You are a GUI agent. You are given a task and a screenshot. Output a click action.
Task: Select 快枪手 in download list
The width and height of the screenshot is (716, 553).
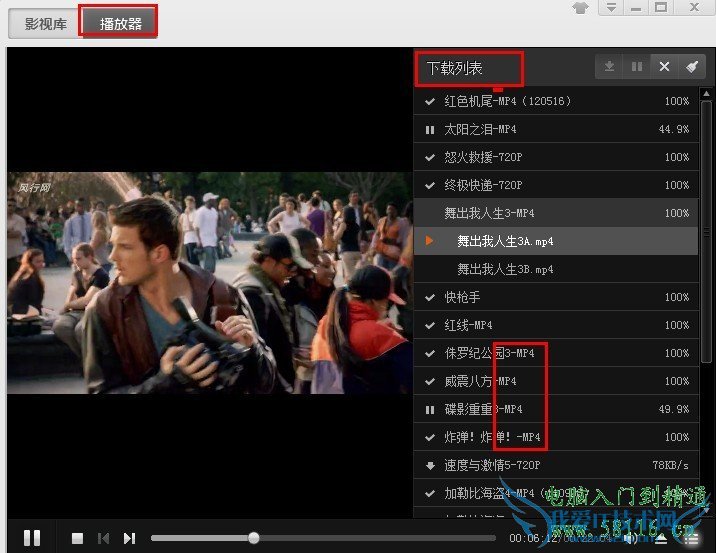click(556, 297)
